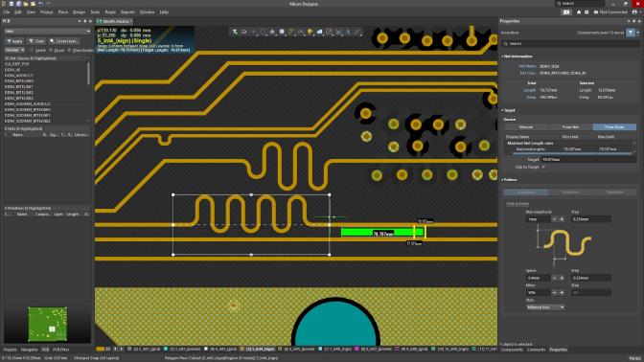Image resolution: width=644 pixels, height=362 pixels.
Task: Click the settings gear icon in the top bar
Action: pos(586,12)
